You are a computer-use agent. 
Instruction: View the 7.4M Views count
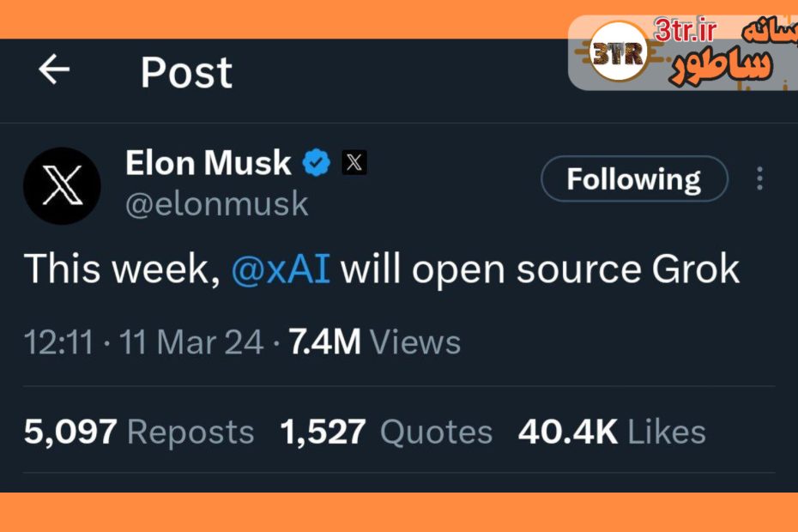[x=374, y=342]
